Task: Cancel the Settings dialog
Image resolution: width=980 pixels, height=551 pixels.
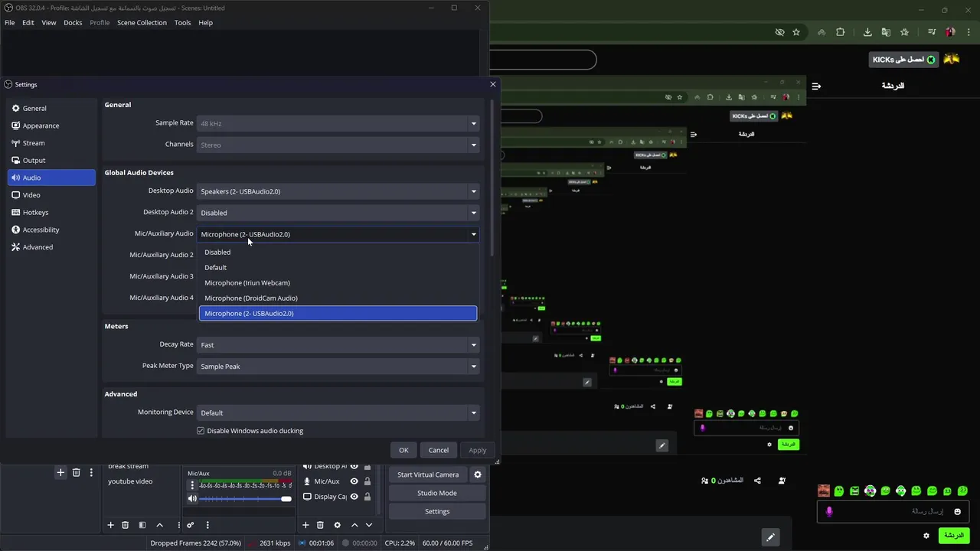Action: (439, 450)
